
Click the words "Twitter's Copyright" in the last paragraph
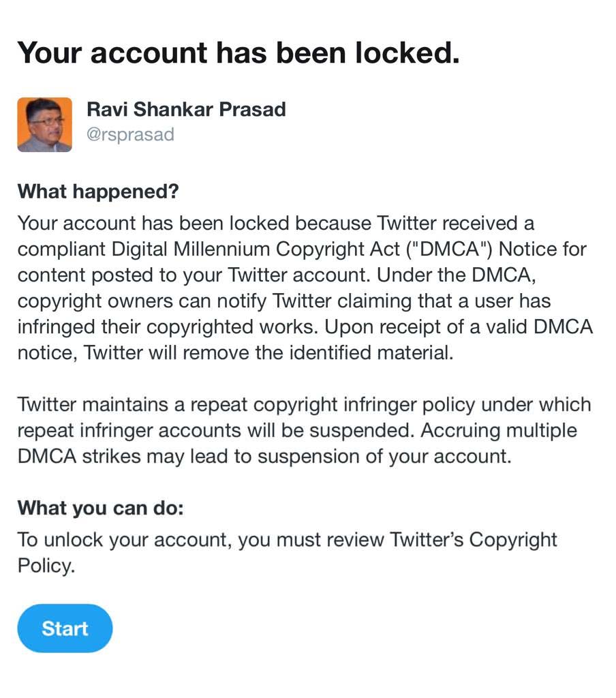coord(473,540)
